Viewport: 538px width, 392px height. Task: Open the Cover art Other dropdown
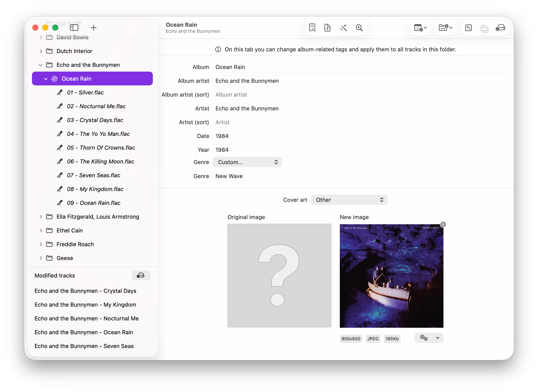[349, 200]
